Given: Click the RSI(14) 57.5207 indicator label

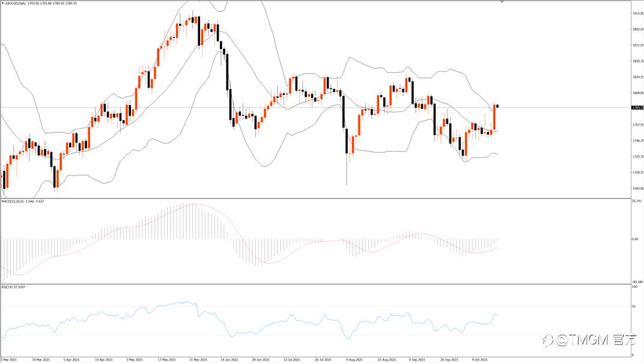Looking at the screenshot, I should (x=13, y=287).
